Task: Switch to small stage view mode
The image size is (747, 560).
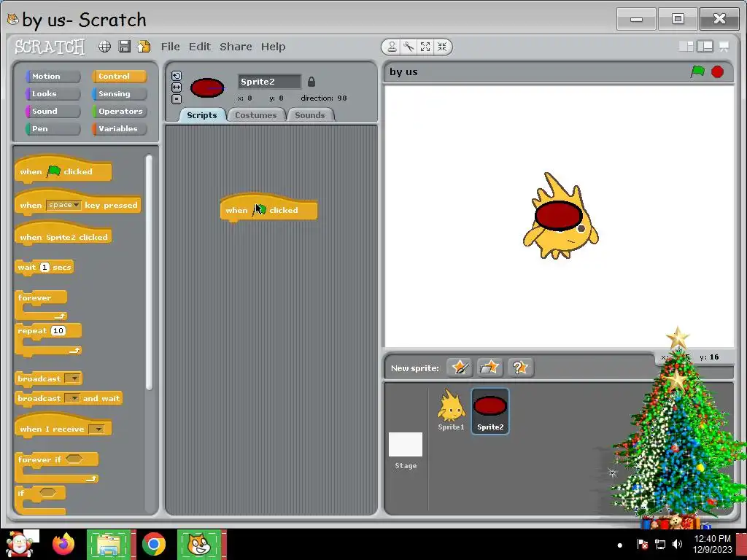Action: 686,46
